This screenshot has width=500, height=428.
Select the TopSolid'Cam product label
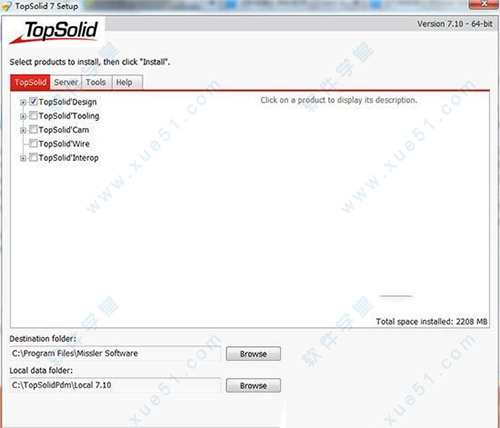point(64,130)
